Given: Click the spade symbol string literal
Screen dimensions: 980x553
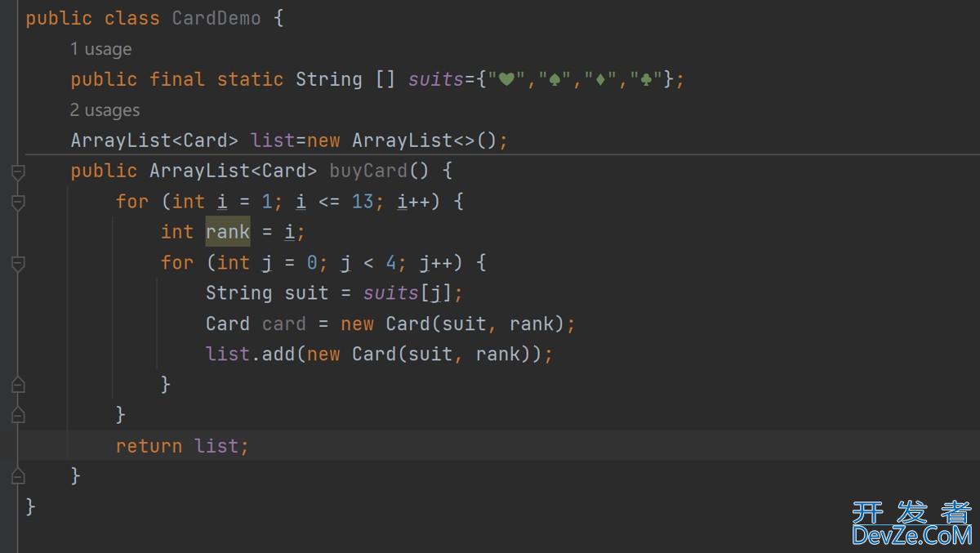Looking at the screenshot, I should tap(555, 79).
